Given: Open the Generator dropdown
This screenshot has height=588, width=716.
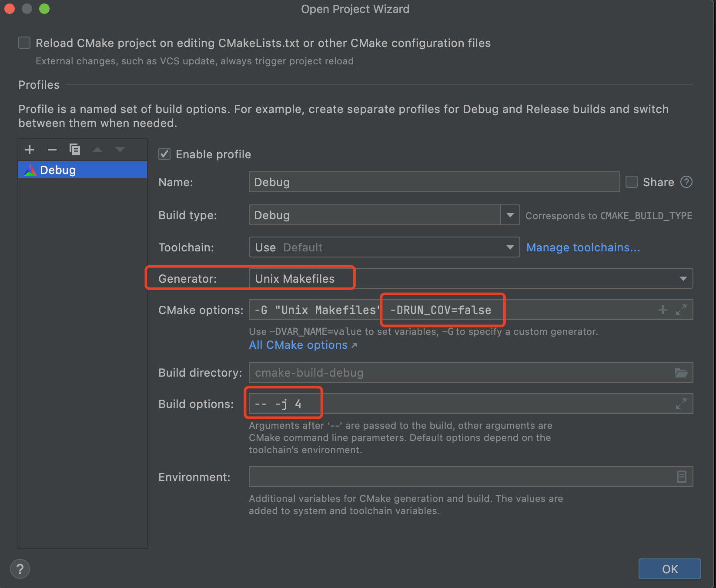Looking at the screenshot, I should [684, 278].
